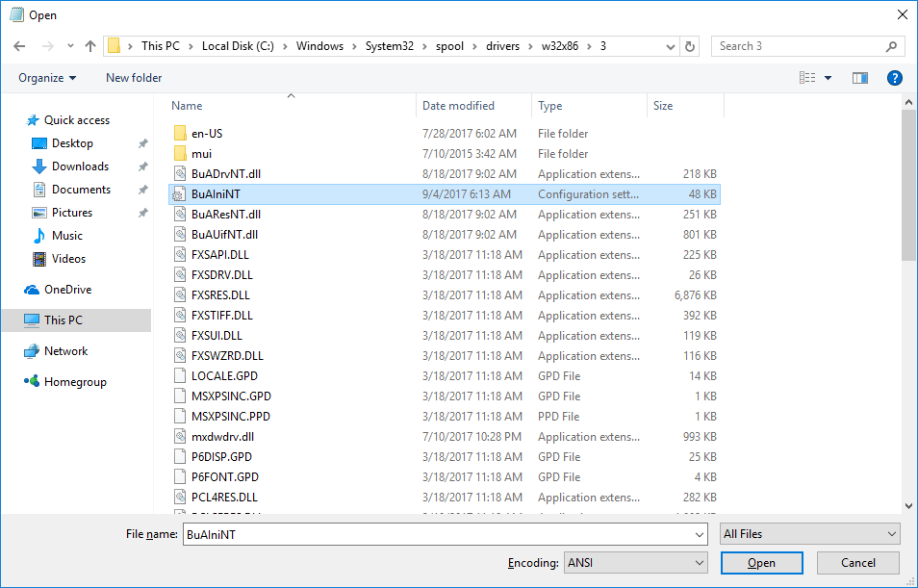Refresh the current folder view
This screenshot has width=918, height=588.
click(x=689, y=46)
